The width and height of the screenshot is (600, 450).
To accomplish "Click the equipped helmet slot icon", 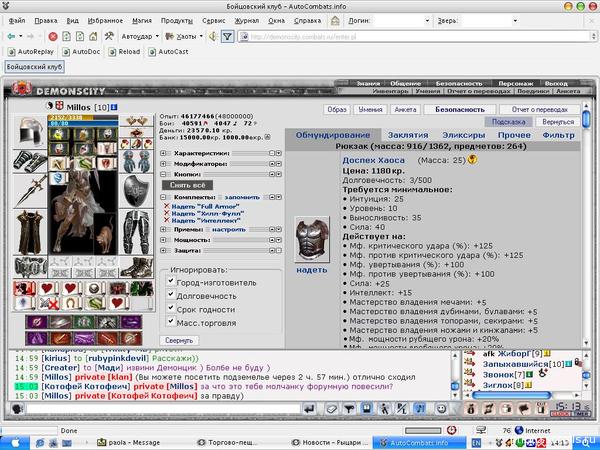I will (30, 131).
